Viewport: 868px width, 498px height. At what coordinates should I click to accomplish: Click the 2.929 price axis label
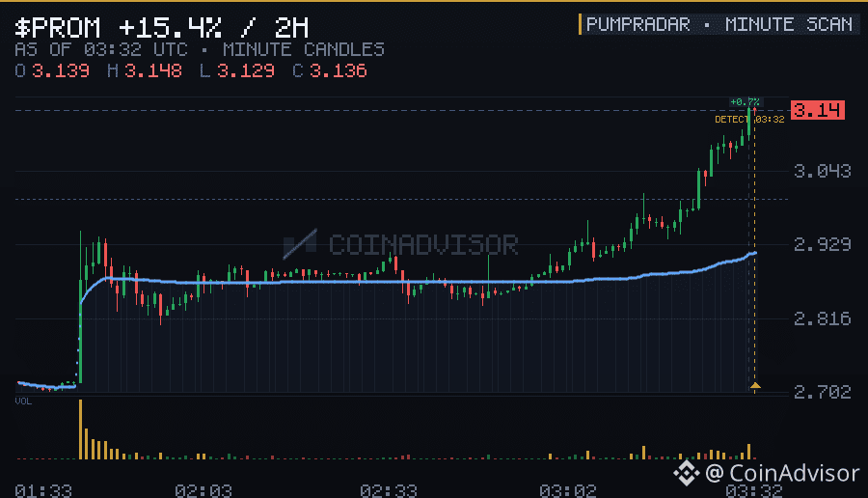(x=822, y=244)
